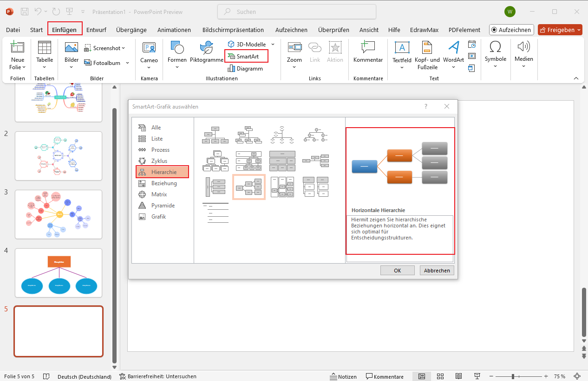Click the Redo arrow in the quick access toolbar

click(56, 12)
